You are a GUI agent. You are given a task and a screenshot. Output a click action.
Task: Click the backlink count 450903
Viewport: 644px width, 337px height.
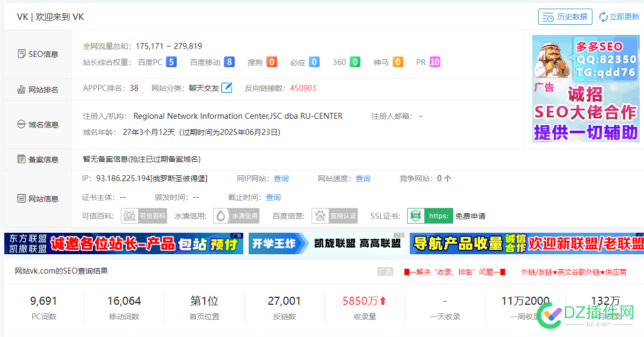[x=303, y=88]
